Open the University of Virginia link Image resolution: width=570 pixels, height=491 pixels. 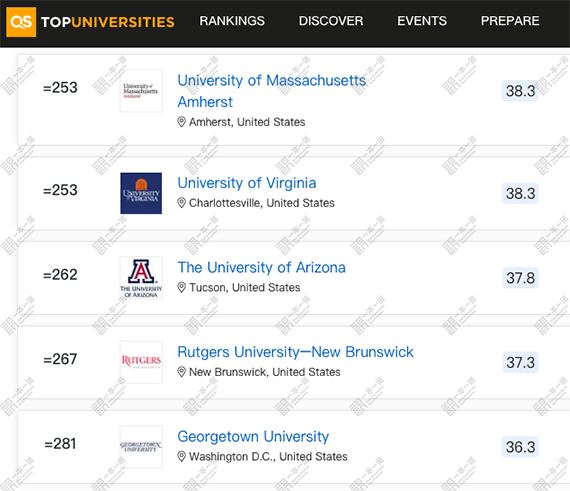(x=247, y=183)
